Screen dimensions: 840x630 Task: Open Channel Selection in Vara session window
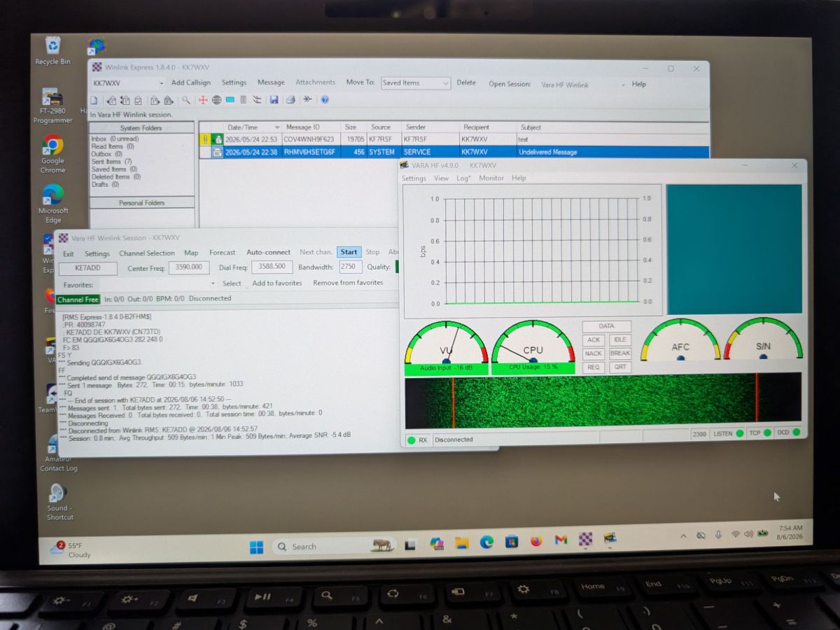[147, 253]
